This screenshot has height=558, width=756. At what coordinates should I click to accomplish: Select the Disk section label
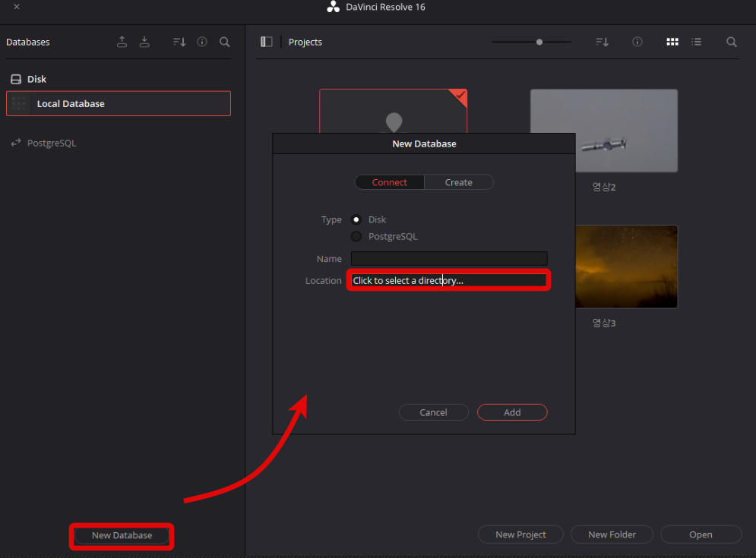point(36,79)
